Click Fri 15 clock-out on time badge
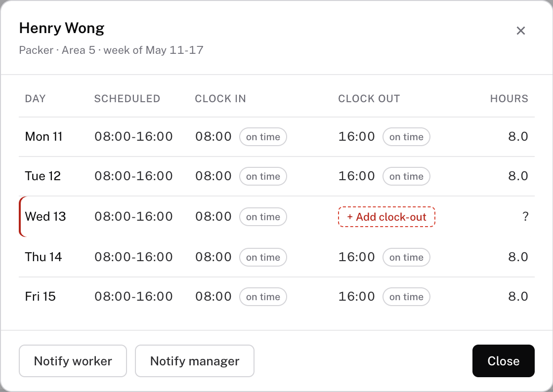Viewport: 553px width, 392px height. 406,297
